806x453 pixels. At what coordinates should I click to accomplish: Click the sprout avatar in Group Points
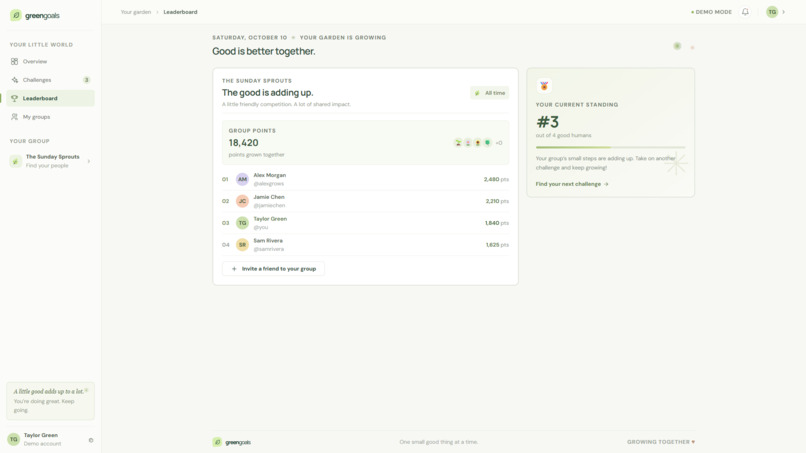[x=458, y=142]
